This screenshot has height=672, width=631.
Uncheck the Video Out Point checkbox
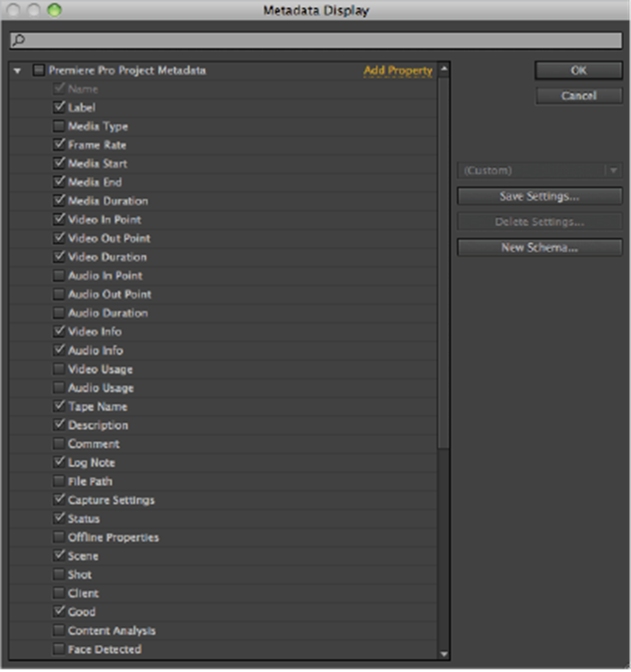59,238
